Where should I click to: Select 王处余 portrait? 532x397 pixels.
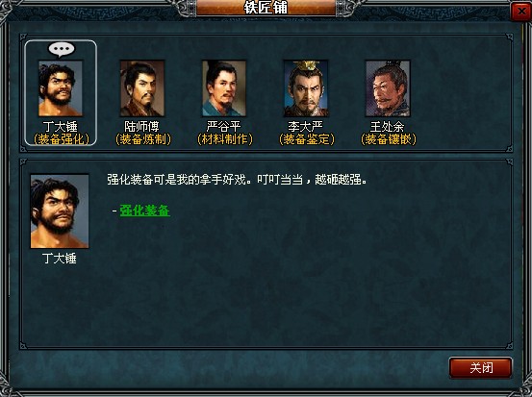coord(388,88)
